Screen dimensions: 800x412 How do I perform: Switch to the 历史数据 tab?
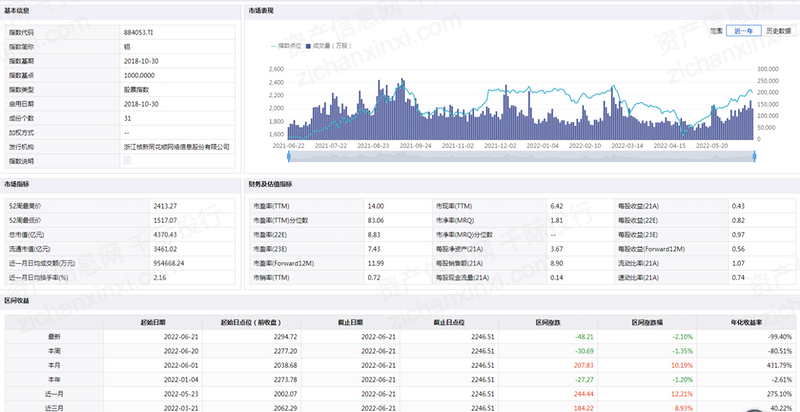click(x=779, y=31)
